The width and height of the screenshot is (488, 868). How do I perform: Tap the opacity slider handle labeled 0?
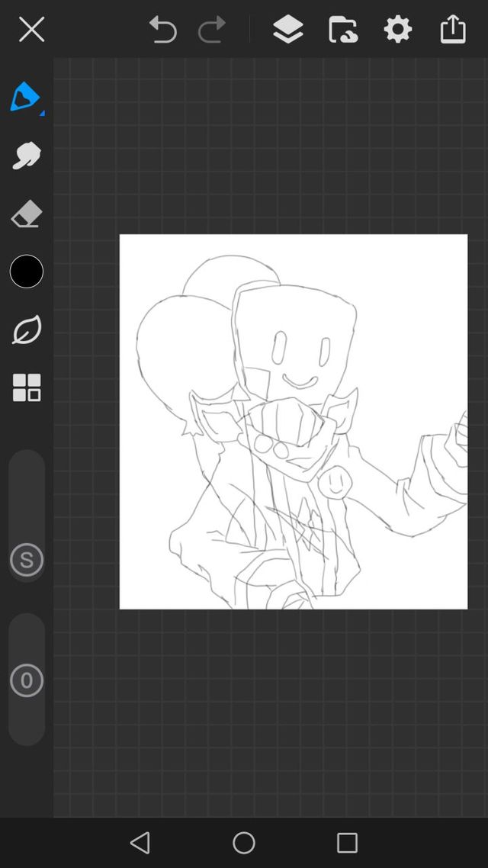[27, 680]
